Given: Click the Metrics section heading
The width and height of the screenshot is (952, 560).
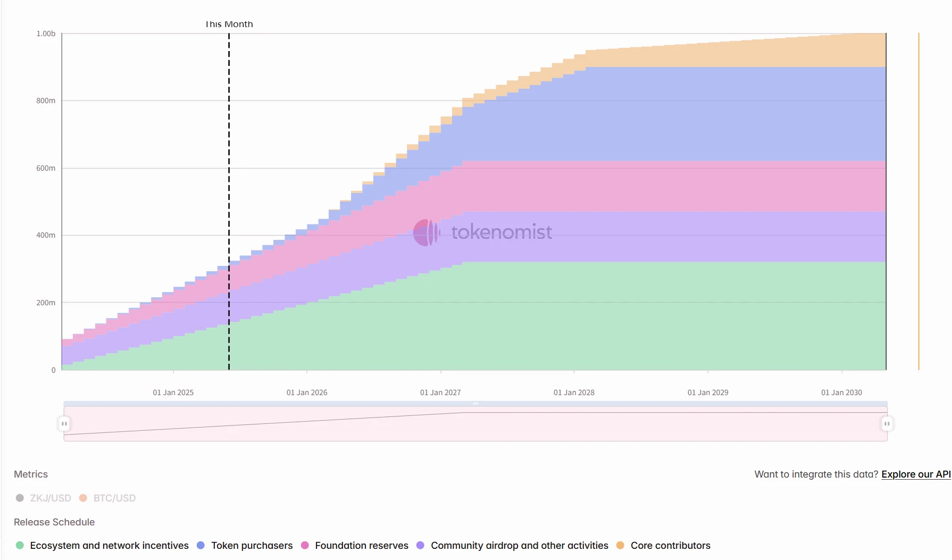Looking at the screenshot, I should coord(30,474).
